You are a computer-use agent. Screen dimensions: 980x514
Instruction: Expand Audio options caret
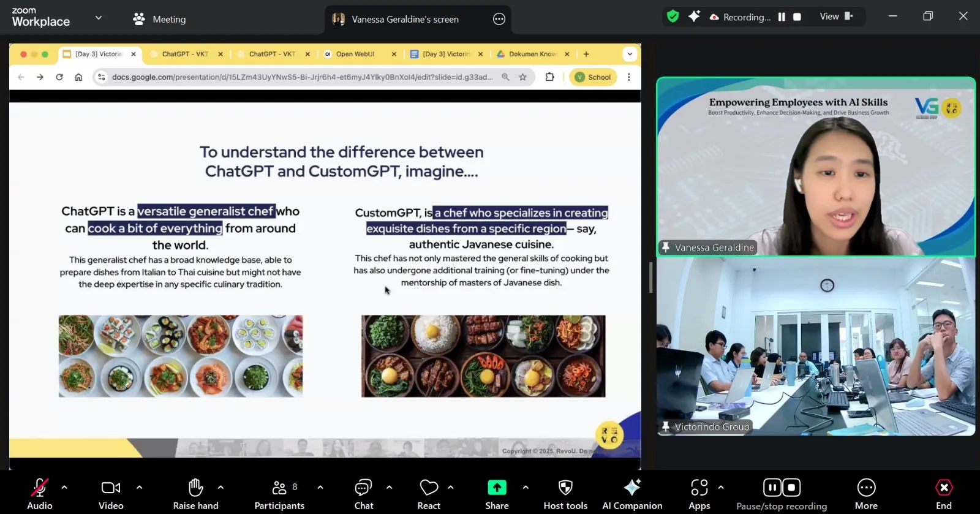64,488
